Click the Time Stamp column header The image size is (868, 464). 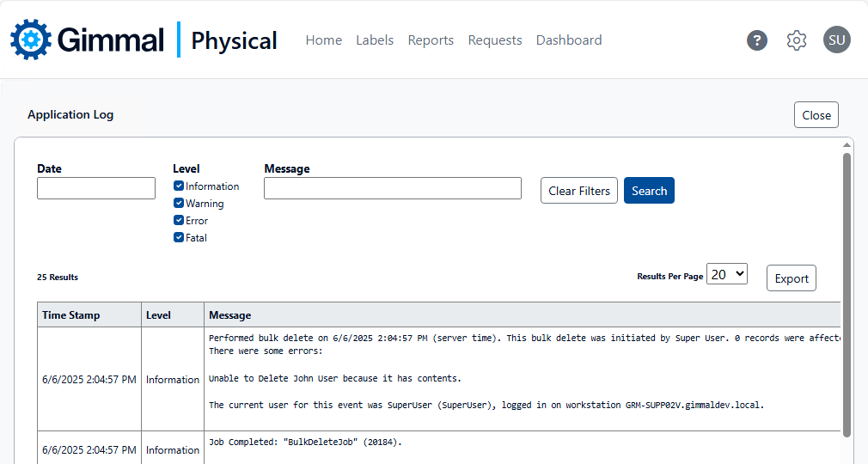pyautogui.click(x=89, y=314)
